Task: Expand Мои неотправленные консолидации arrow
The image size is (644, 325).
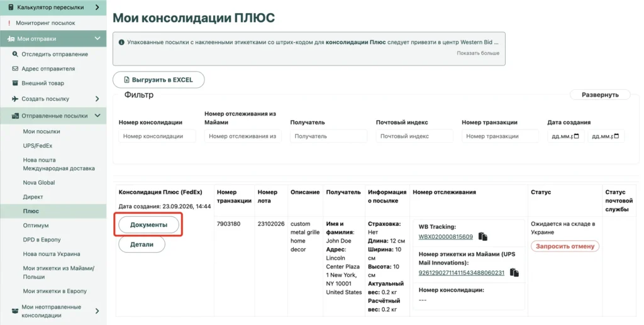Action: (x=97, y=311)
